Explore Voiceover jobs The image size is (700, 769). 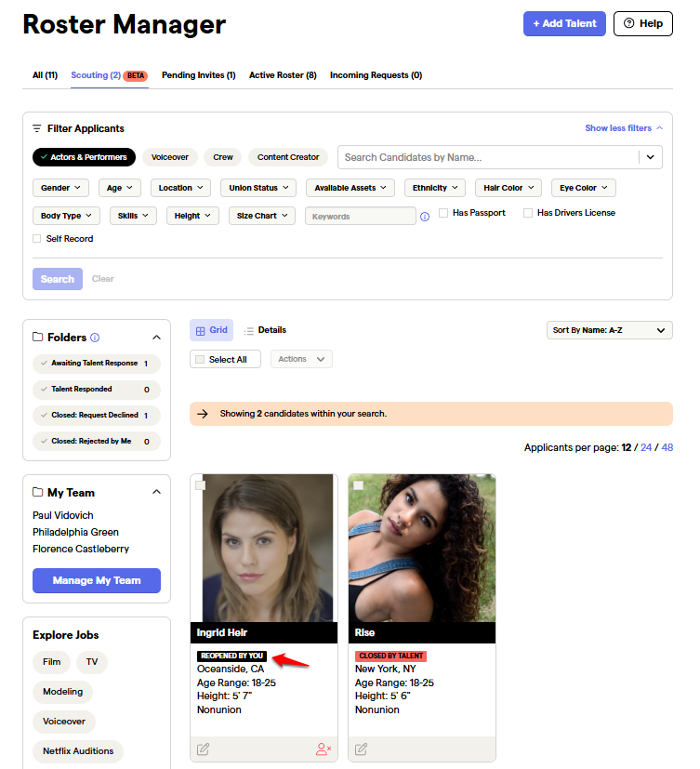(x=64, y=722)
